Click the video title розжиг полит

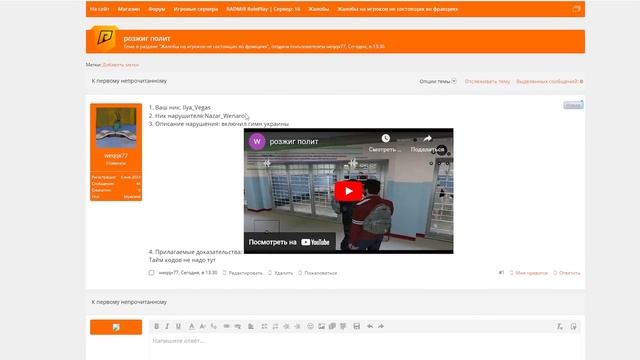tap(294, 142)
